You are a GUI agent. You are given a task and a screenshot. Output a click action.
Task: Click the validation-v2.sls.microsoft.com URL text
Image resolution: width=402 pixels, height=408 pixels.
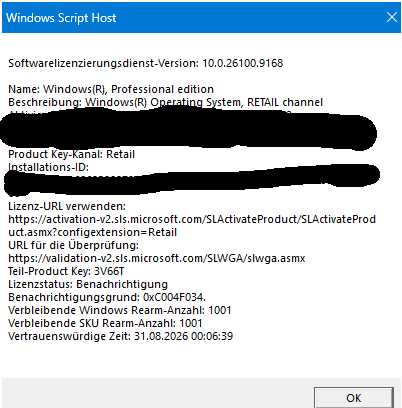click(x=157, y=258)
